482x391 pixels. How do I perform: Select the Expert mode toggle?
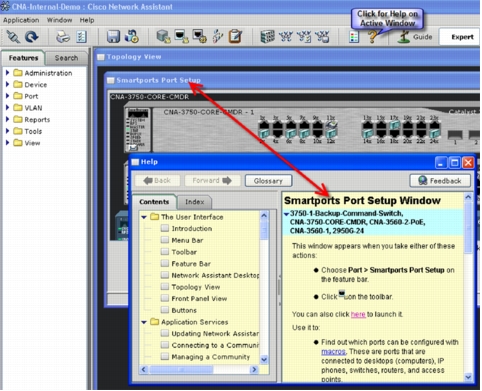tap(462, 37)
